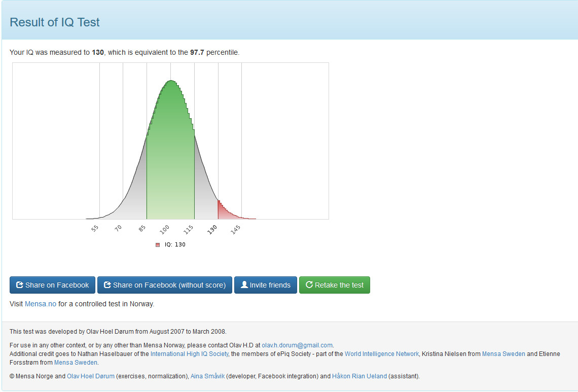The image size is (578, 392).
Task: Click the red IQ: 130 legend marker
Action: pos(157,244)
